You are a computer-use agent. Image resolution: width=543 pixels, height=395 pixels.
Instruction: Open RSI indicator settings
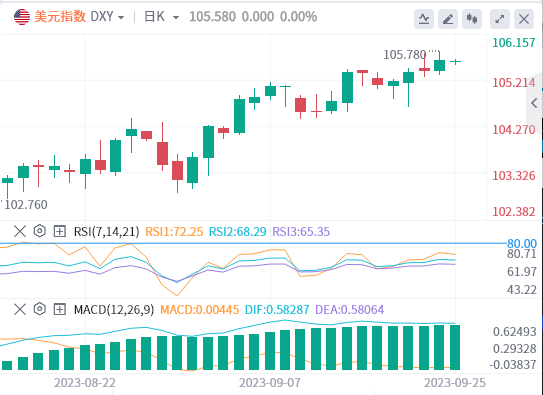tap(40, 231)
